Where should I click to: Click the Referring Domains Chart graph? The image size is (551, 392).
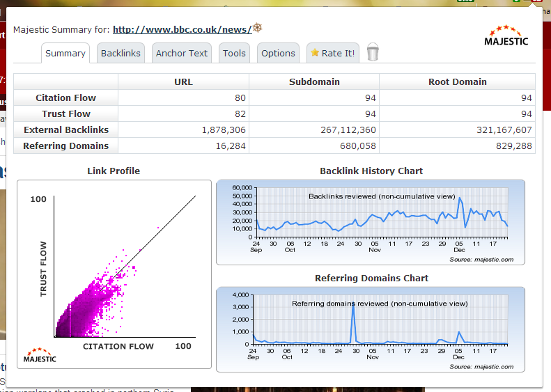(371, 329)
